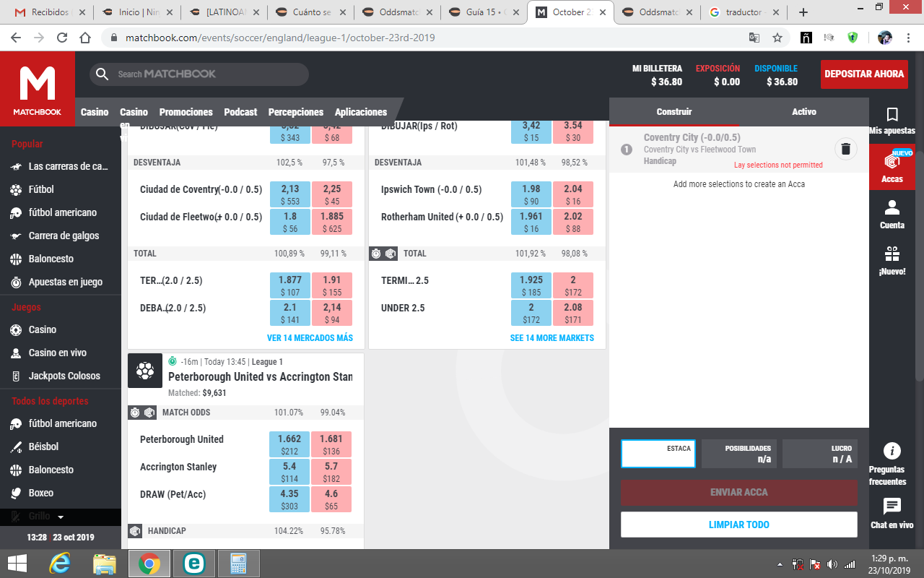
Task: Lay Accrington Stanley at 5.7
Action: click(x=331, y=472)
